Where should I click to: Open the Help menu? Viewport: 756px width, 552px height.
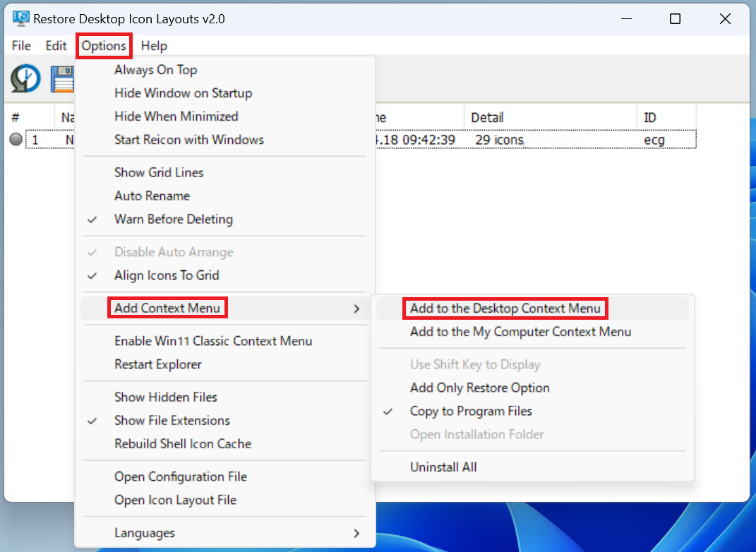[154, 46]
